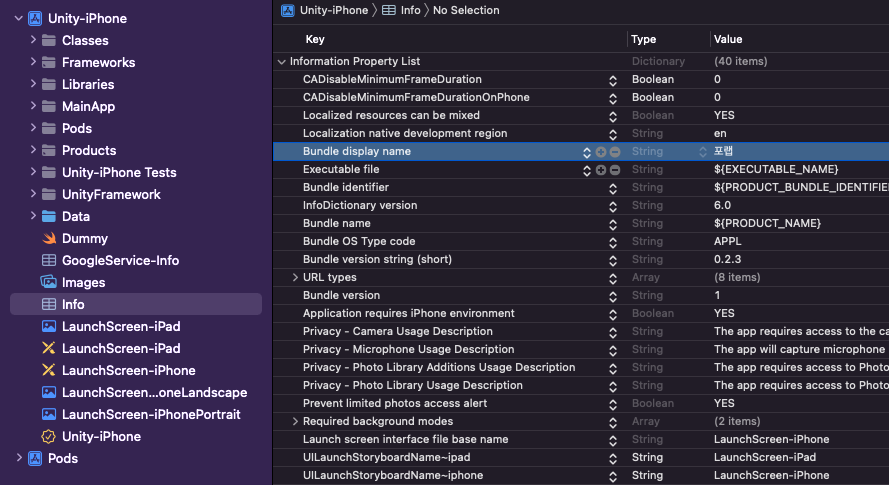Image resolution: width=889 pixels, height=485 pixels.
Task: Click the Type column header
Action: pos(644,39)
